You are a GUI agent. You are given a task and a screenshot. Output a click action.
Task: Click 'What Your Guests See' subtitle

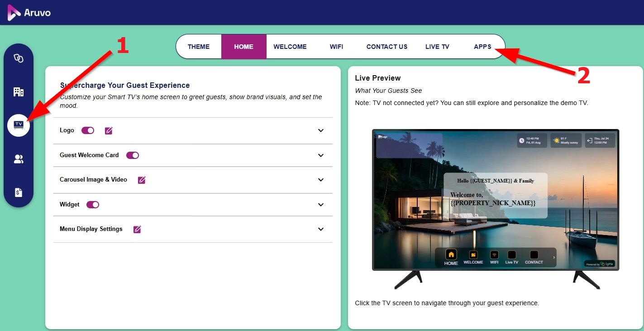388,91
